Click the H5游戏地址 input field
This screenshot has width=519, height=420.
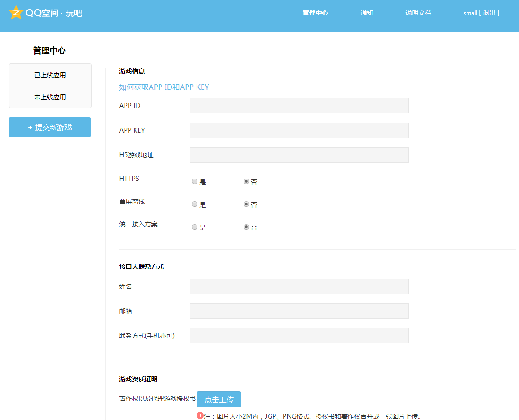pos(299,154)
